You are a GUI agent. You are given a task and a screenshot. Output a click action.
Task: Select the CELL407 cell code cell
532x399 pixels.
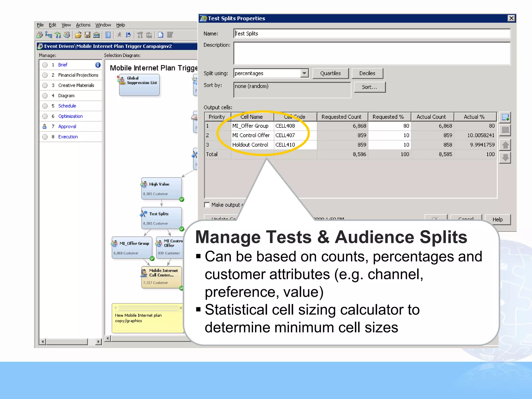pos(295,135)
